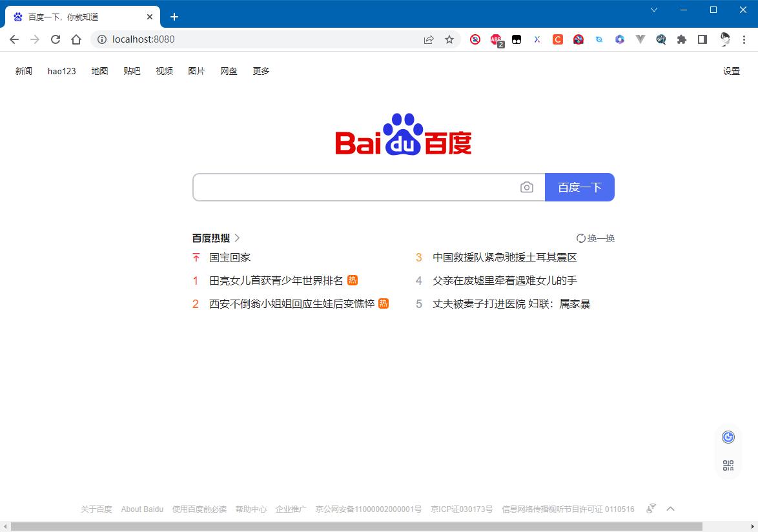Viewport: 758px width, 532px height.
Task: Open 京ICP证030173号 footer link
Action: 462,509
